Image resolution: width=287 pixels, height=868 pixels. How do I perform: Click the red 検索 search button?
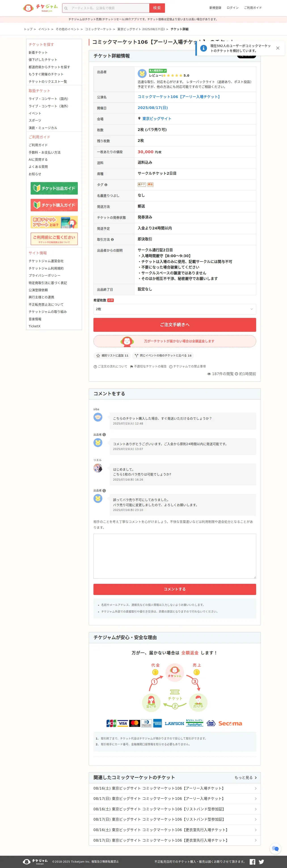[157, 8]
